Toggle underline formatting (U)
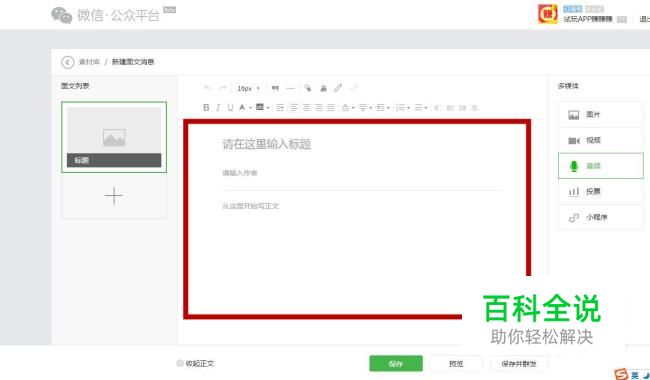This screenshot has width=650, height=380. click(x=230, y=108)
